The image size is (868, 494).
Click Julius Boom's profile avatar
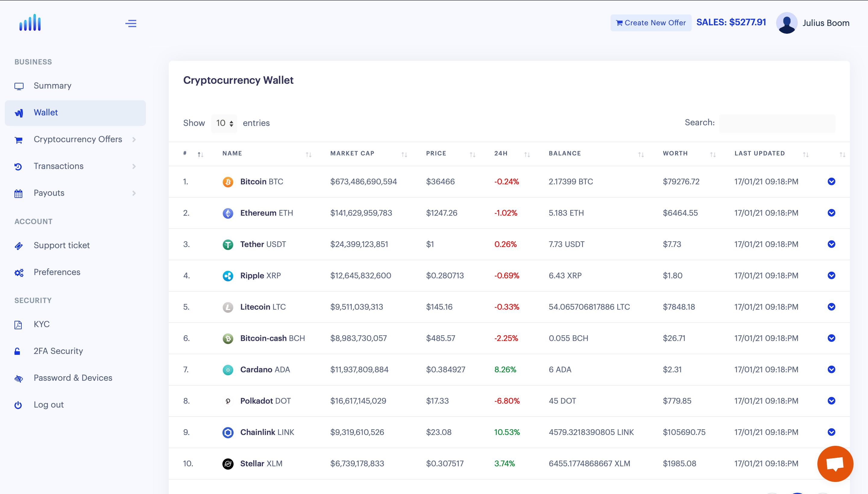point(787,23)
